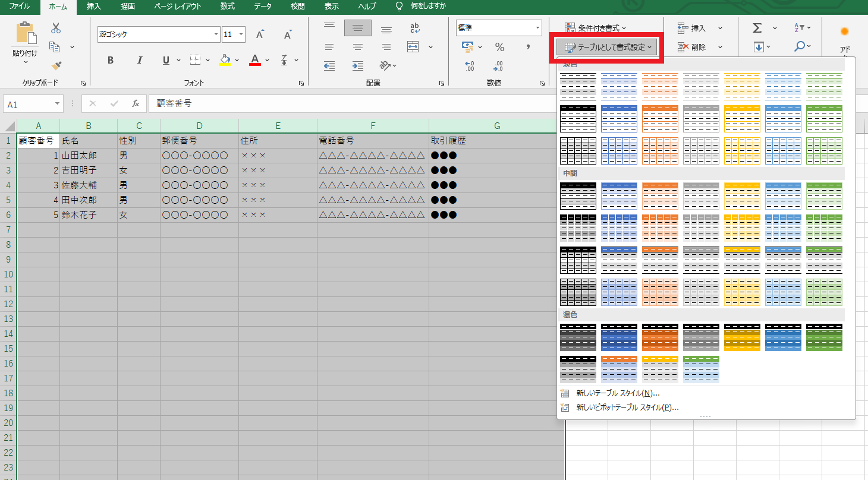Click the format painter brush icon
Image resolution: width=868 pixels, height=480 pixels.
[x=56, y=66]
